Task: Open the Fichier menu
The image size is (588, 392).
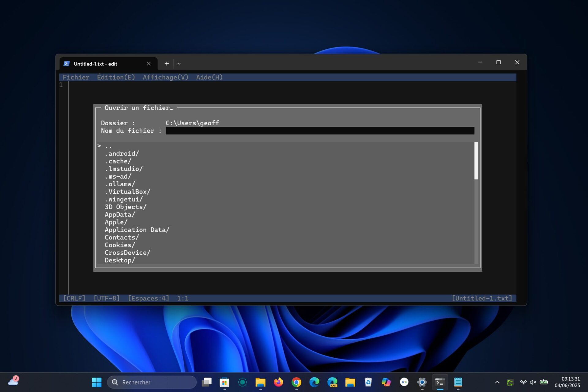Action: [x=76, y=77]
